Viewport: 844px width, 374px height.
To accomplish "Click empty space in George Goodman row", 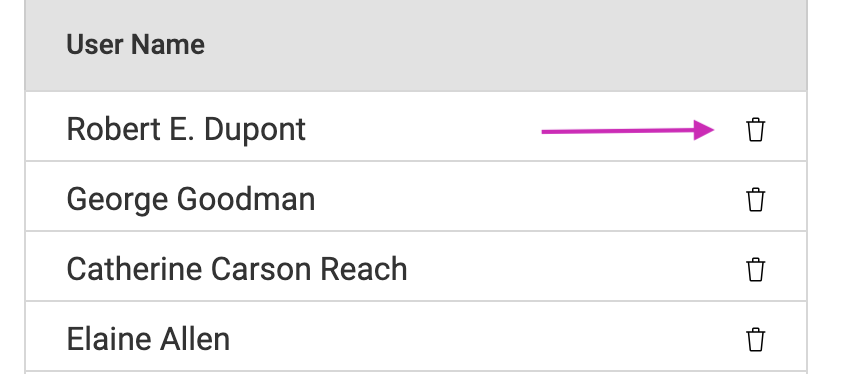I will coord(528,200).
